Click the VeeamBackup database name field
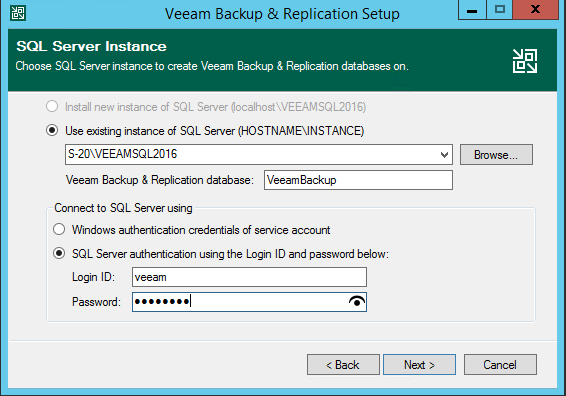Viewport: 566px width, 396px height. (358, 180)
